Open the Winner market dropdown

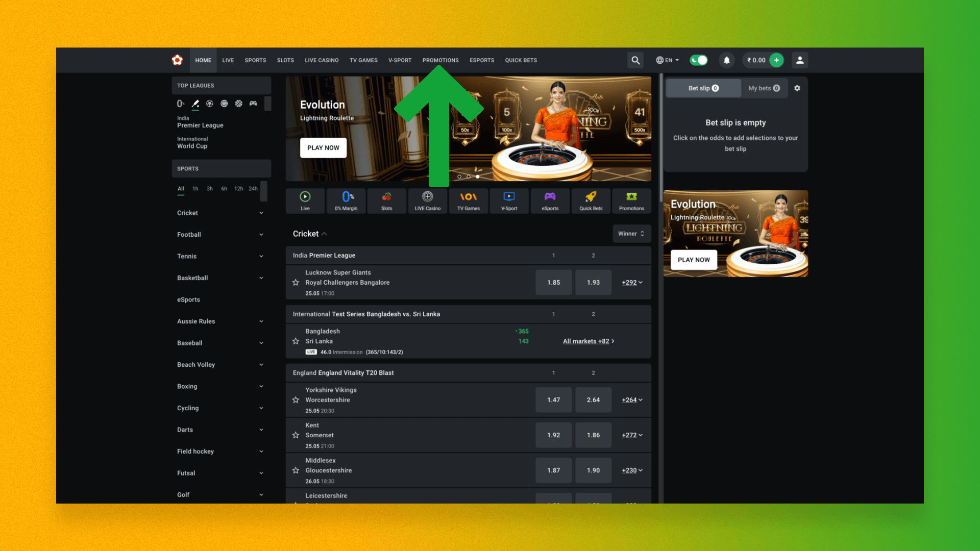click(x=631, y=234)
